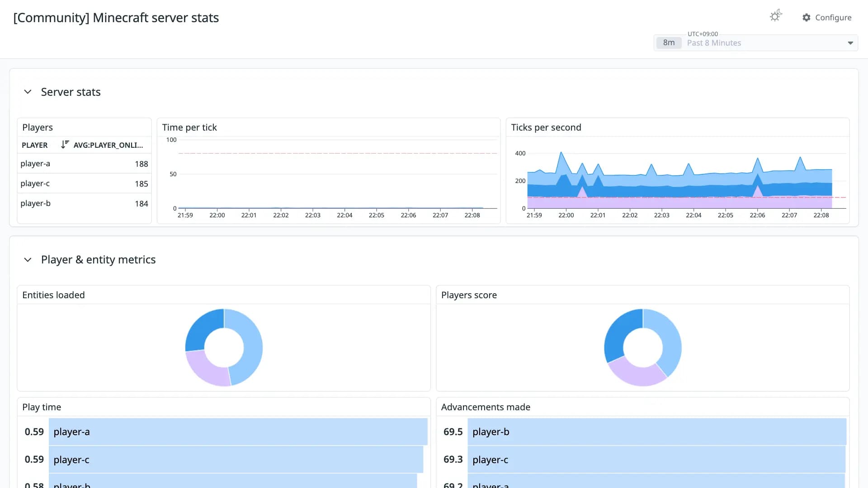868x488 pixels.
Task: Click the value 188 in Players table
Action: click(142, 164)
